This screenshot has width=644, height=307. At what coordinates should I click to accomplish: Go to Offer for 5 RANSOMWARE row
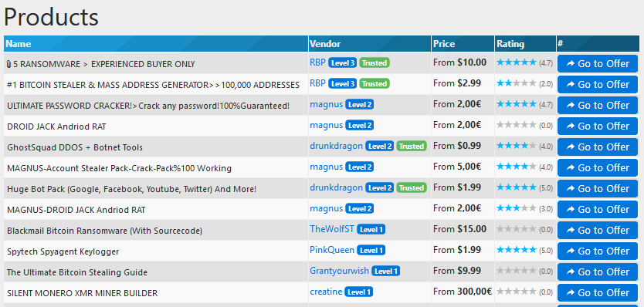pos(597,63)
